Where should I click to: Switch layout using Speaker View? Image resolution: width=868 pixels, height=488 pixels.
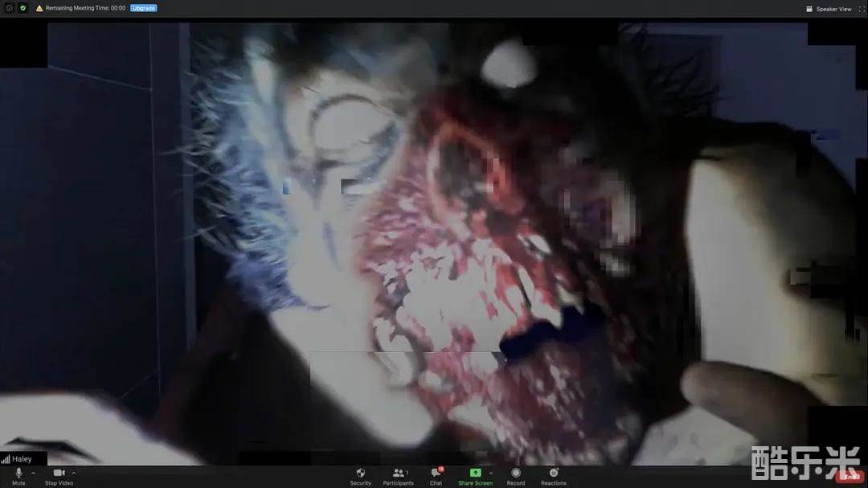(829, 9)
